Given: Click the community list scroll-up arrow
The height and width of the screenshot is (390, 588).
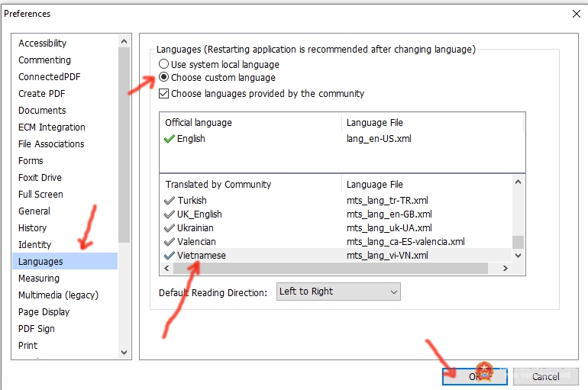Looking at the screenshot, I should (519, 182).
